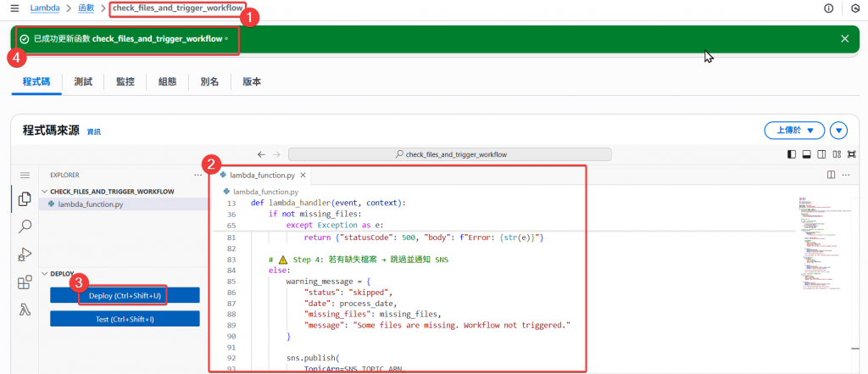Click the "missing_files": missing_files line
The image size is (868, 374).
[x=374, y=314]
